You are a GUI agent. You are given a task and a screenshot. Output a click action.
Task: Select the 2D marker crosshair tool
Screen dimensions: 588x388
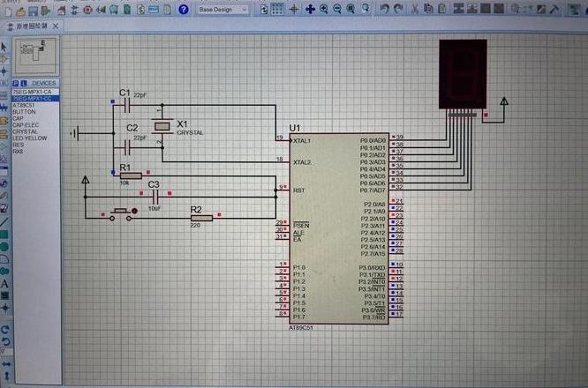pos(5,308)
